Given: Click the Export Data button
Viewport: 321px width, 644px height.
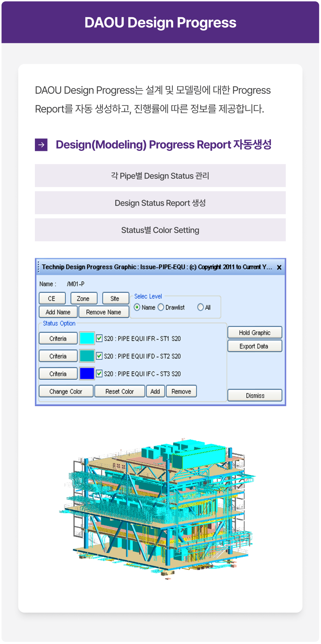Looking at the screenshot, I should coord(255,346).
